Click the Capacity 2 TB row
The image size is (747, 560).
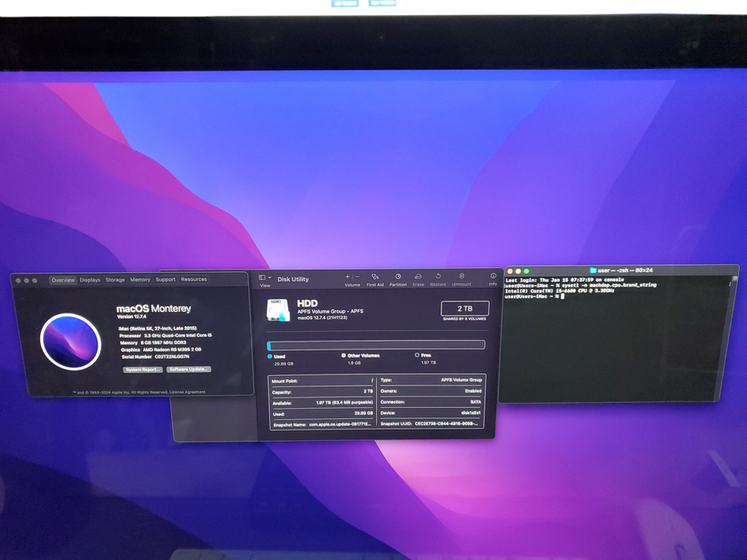click(323, 392)
